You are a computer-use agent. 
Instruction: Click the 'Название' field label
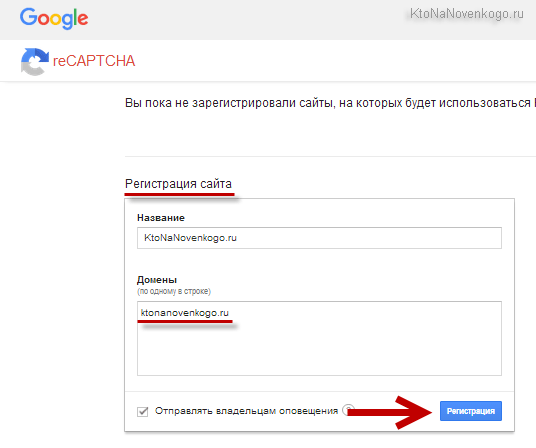click(161, 218)
